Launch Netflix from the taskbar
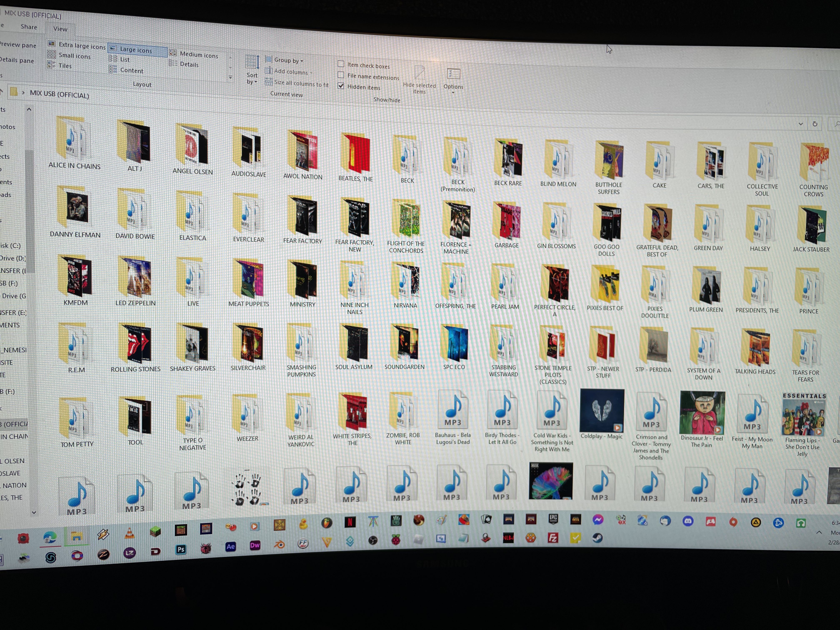This screenshot has height=630, width=840. [350, 522]
